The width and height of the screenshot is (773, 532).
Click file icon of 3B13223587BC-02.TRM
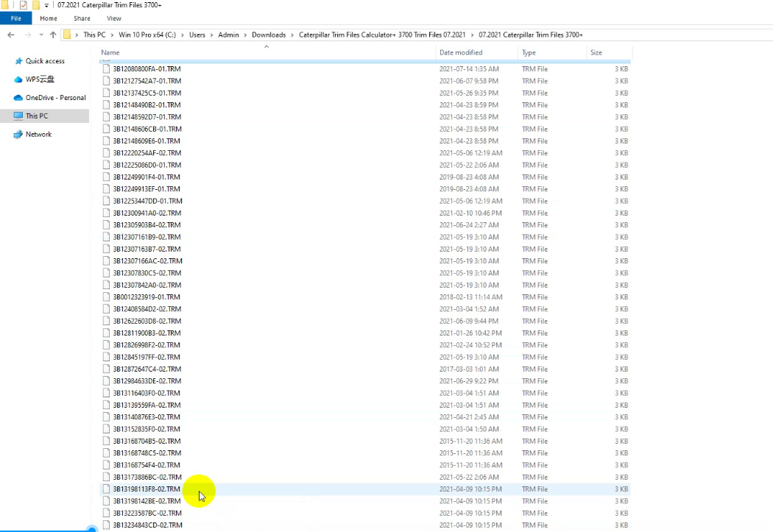(x=106, y=514)
